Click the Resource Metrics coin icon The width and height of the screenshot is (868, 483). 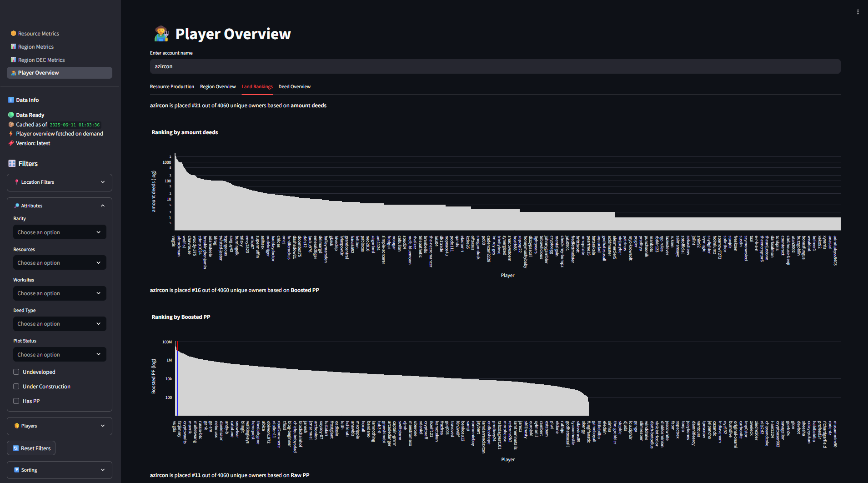click(14, 34)
